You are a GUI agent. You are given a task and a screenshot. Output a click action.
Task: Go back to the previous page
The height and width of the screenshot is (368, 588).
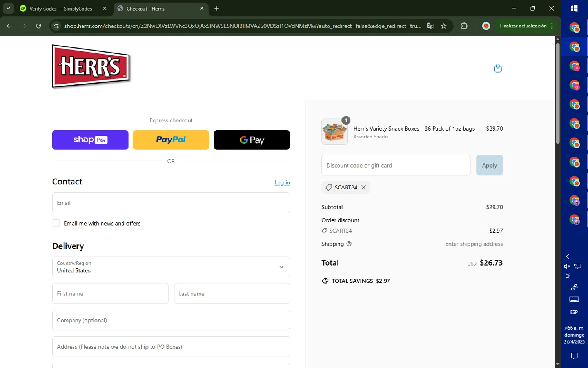(x=9, y=26)
